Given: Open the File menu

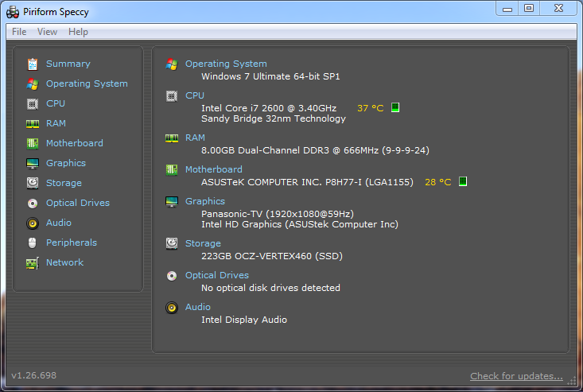Looking at the screenshot, I should [x=19, y=32].
